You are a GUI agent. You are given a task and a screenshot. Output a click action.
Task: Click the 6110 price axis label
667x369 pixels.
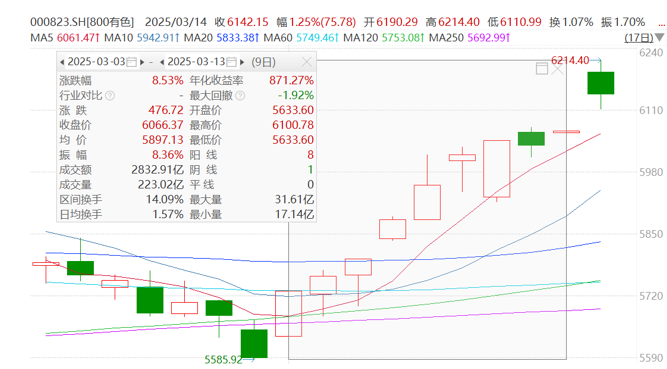pyautogui.click(x=651, y=111)
